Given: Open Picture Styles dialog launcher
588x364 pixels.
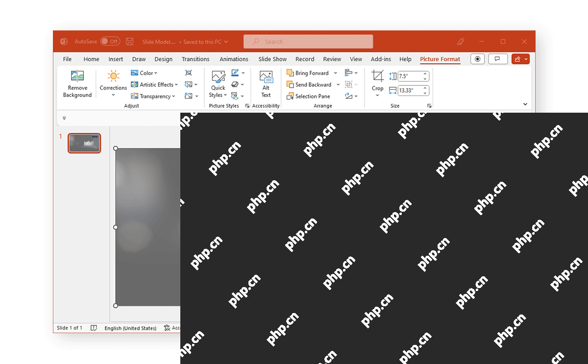Looking at the screenshot, I should click(247, 106).
